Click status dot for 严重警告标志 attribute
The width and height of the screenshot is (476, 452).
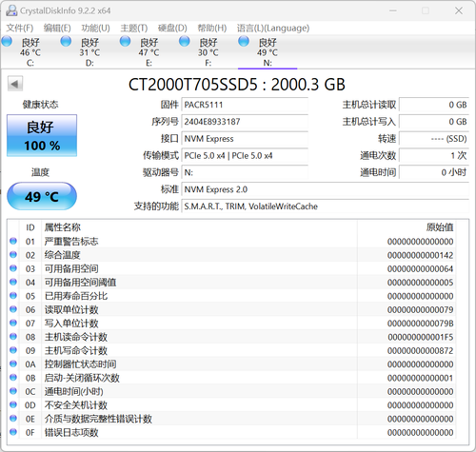13,241
